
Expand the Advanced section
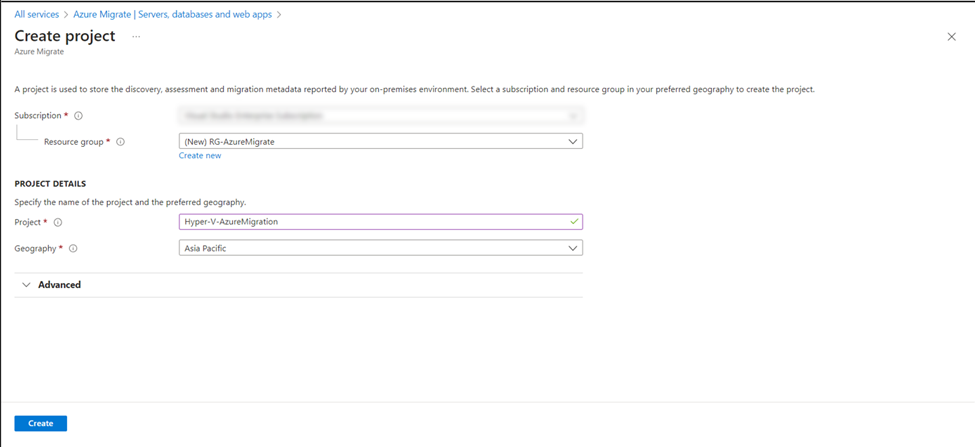click(x=298, y=285)
